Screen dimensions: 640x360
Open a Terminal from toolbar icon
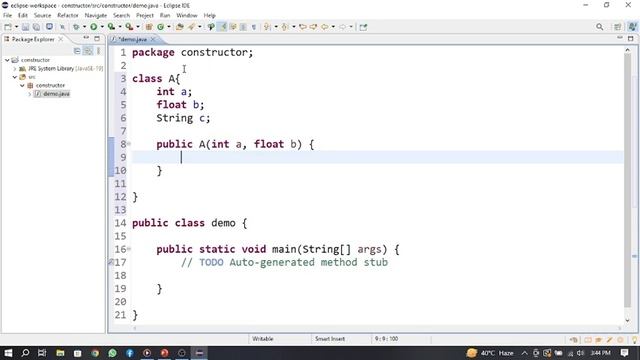coord(49,27)
